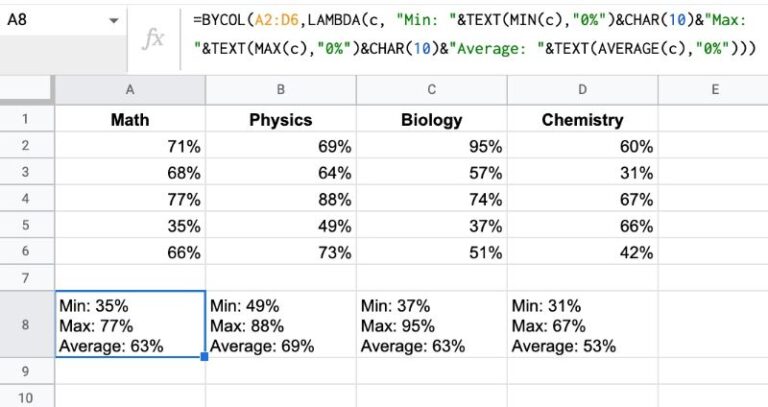Image resolution: width=768 pixels, height=407 pixels.
Task: Select the Math 35% cell
Action: (x=130, y=226)
